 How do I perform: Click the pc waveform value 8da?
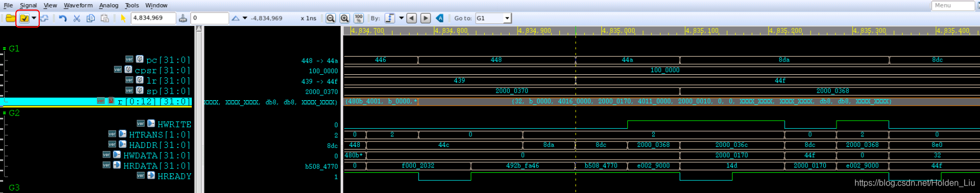click(784, 60)
